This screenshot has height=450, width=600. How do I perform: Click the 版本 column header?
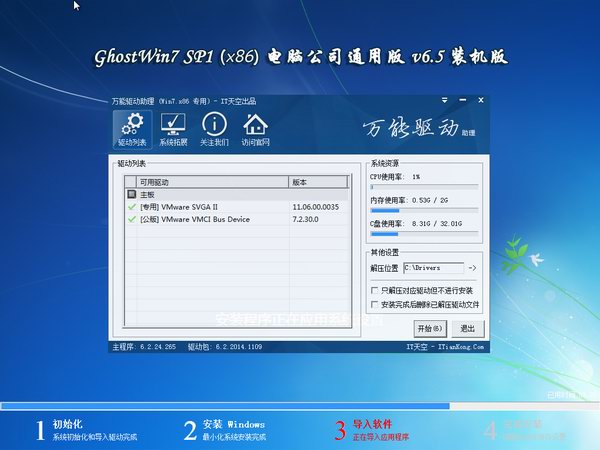[318, 182]
